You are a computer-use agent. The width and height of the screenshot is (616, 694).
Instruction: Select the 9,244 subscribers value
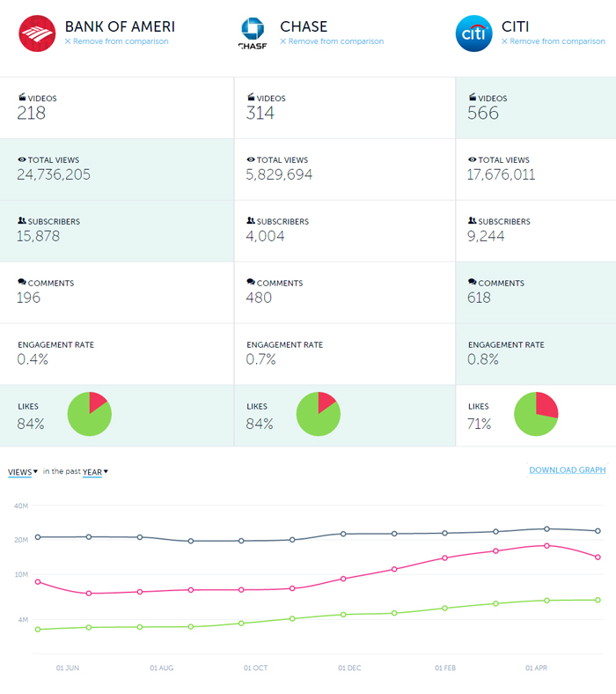click(486, 236)
